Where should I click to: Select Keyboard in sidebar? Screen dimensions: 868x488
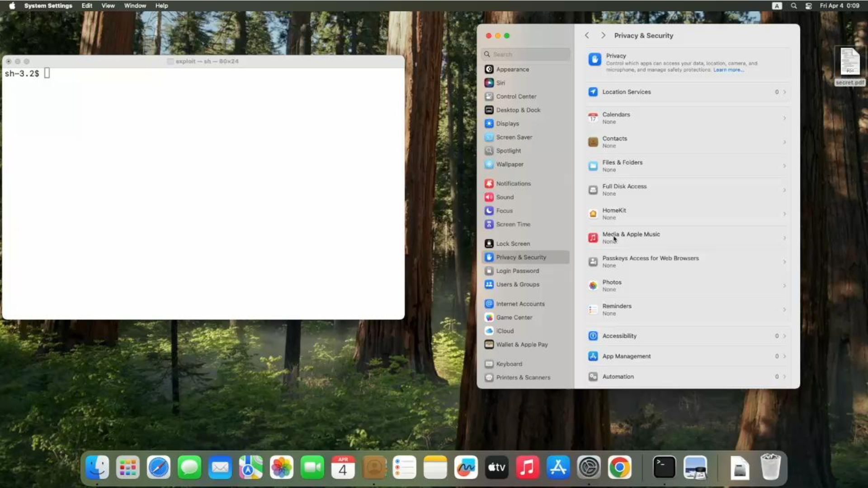526,364
